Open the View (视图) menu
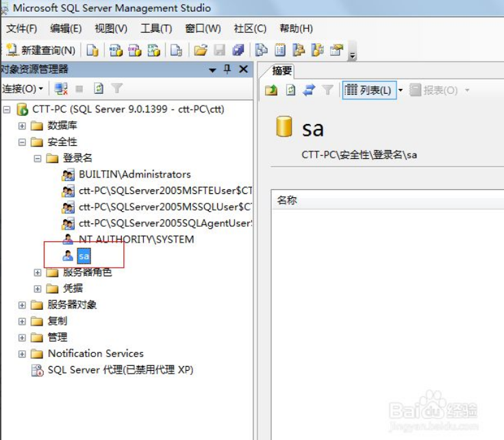 111,29
